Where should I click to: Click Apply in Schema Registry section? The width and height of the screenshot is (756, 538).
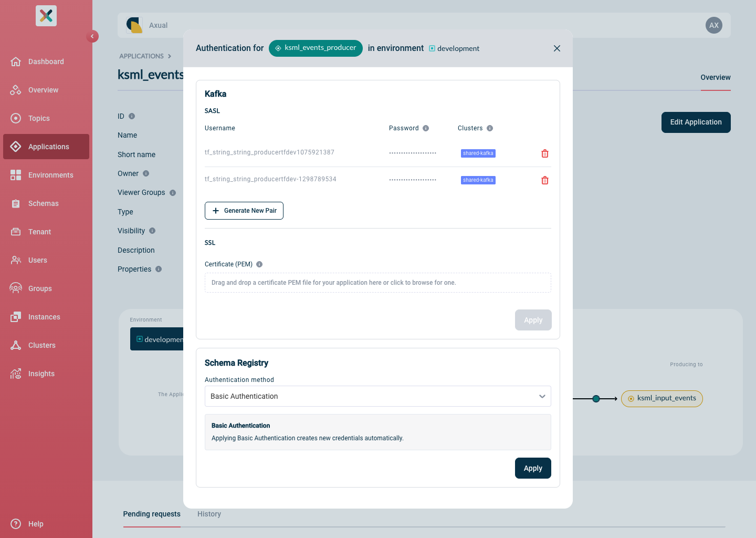533,468
